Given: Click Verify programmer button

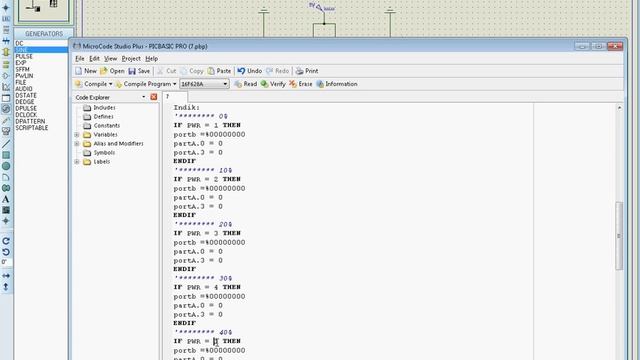Looking at the screenshot, I should point(273,84).
